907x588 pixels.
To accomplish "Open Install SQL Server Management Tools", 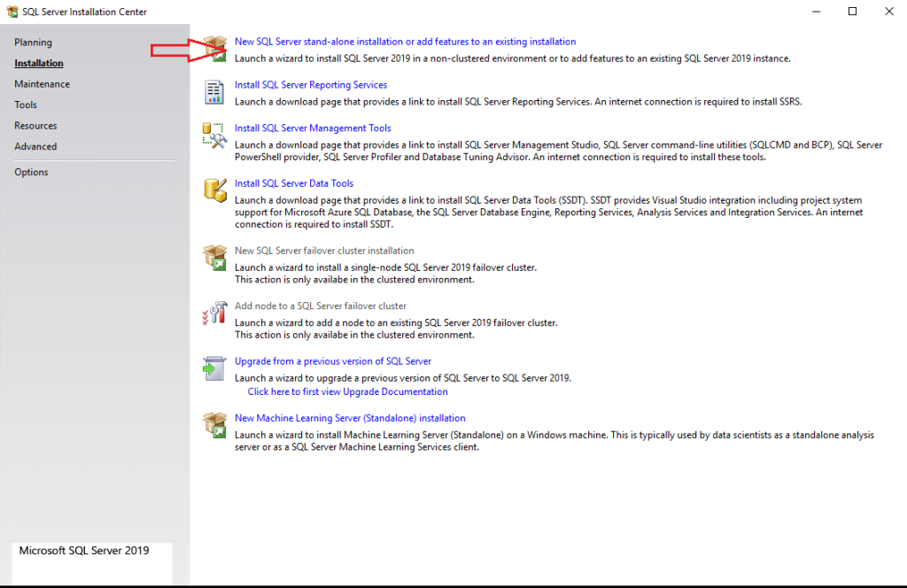I will (312, 128).
